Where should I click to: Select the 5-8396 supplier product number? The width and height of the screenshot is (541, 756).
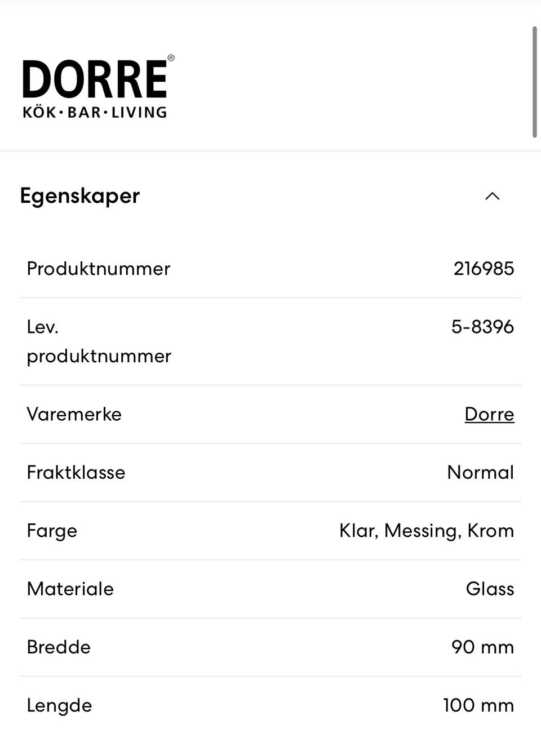483,327
